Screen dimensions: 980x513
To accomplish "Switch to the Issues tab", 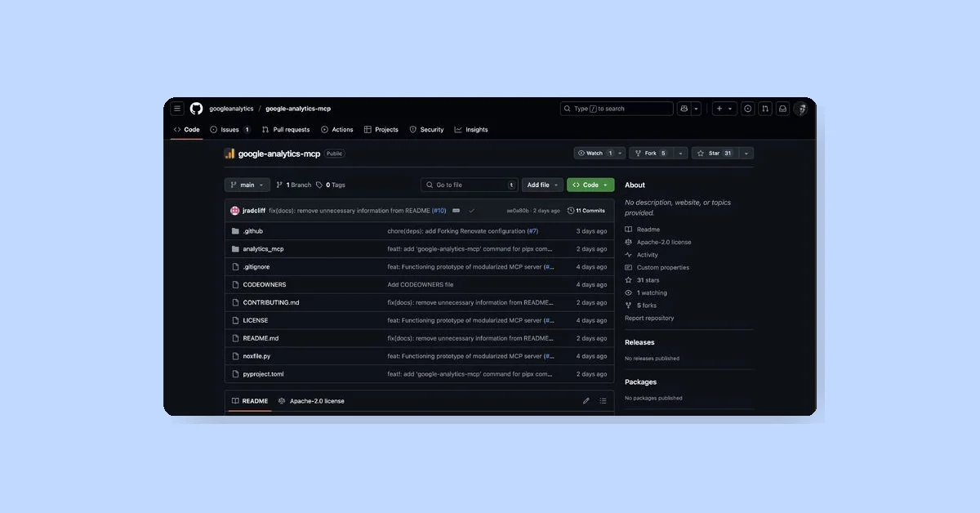I will point(229,130).
